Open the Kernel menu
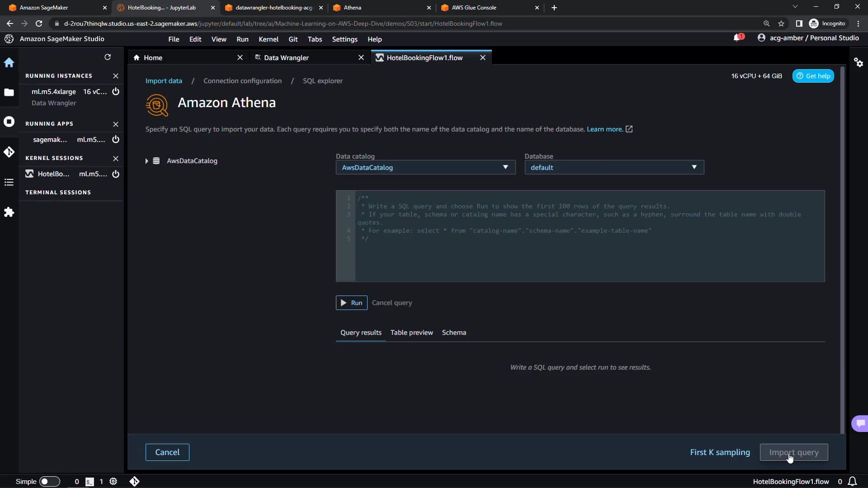 268,39
